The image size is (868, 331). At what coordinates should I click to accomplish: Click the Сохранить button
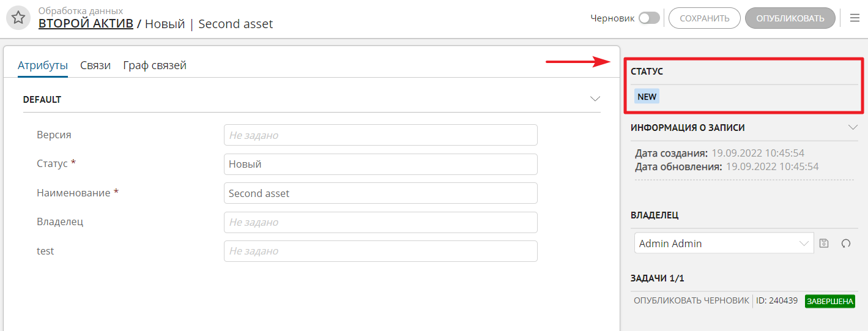click(x=704, y=18)
